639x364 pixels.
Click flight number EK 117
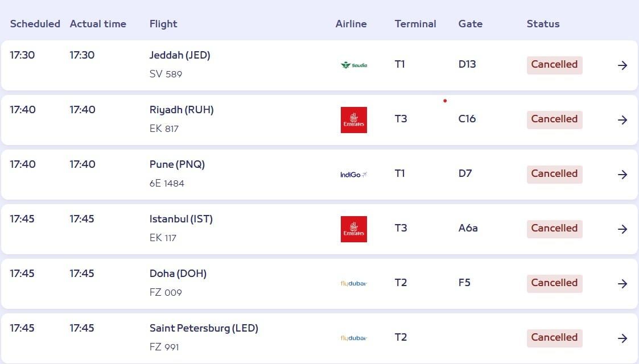coord(163,238)
